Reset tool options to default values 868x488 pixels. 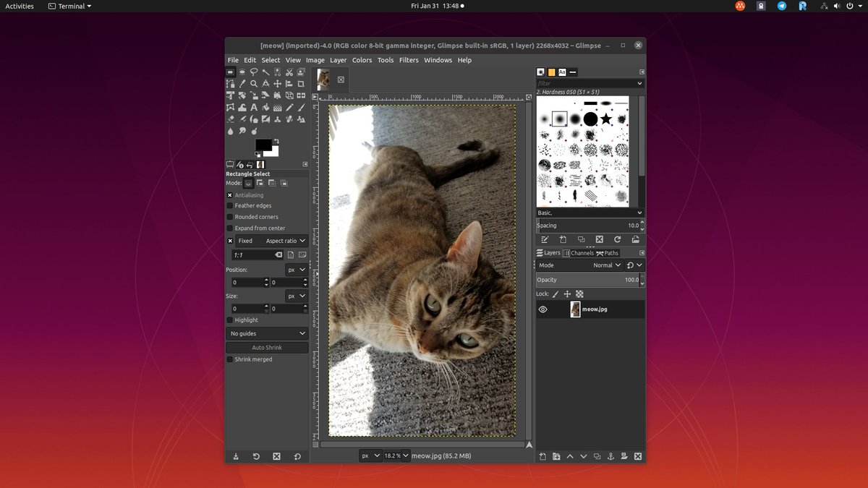click(x=297, y=456)
